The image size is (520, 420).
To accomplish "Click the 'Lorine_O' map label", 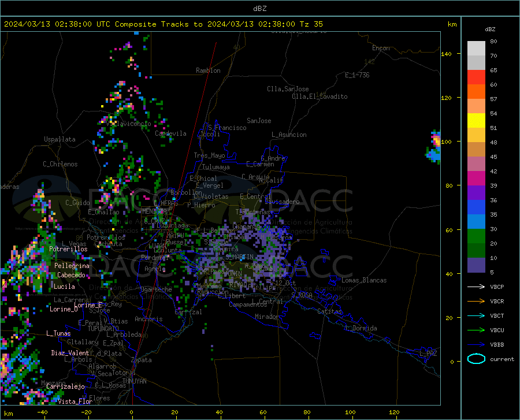I will pos(64,309).
